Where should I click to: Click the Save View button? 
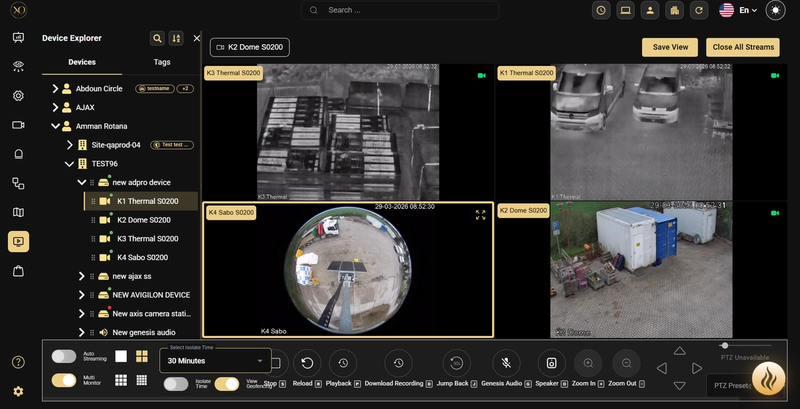point(670,47)
